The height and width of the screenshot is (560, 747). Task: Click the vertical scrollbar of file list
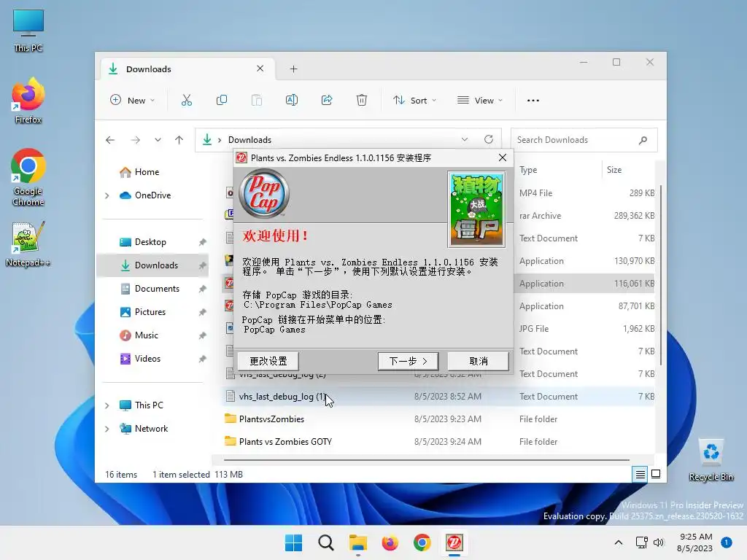coord(660,276)
